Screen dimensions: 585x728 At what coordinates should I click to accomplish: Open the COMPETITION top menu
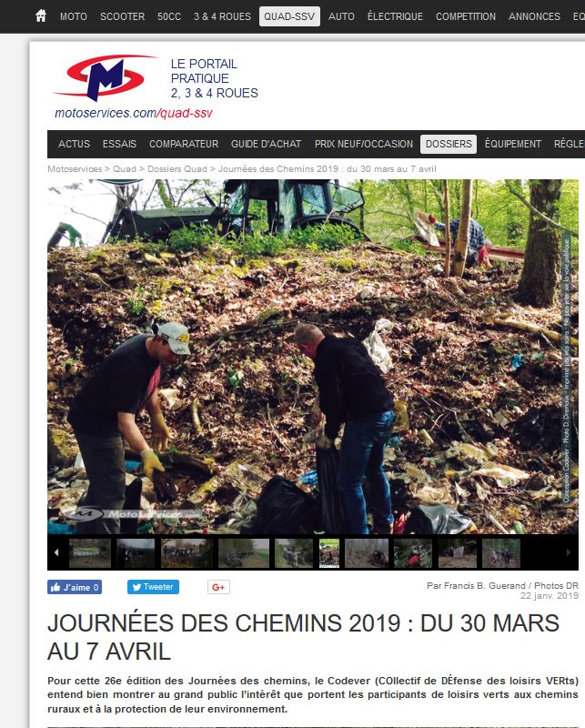[465, 16]
